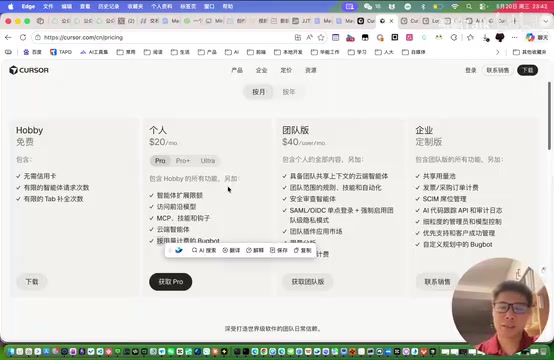Click the read aloud icon in the address bar
This screenshot has width=554, height=360.
[310, 37]
